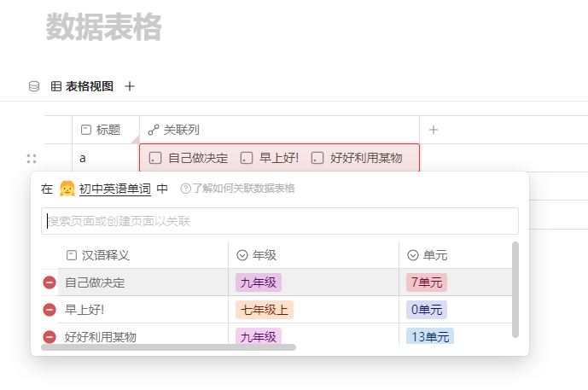Remove the 早上好! relation with the red minus

click(49, 310)
